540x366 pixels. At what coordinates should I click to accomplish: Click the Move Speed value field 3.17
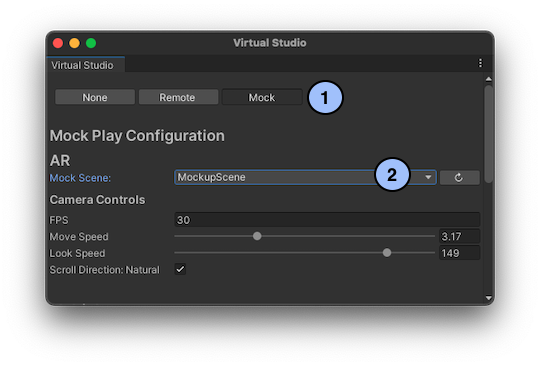(459, 237)
